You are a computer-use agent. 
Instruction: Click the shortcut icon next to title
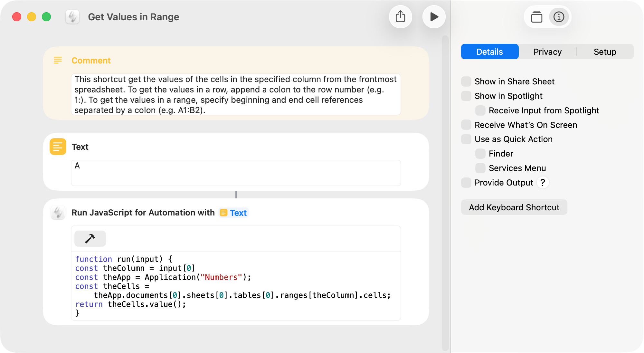[x=72, y=17]
